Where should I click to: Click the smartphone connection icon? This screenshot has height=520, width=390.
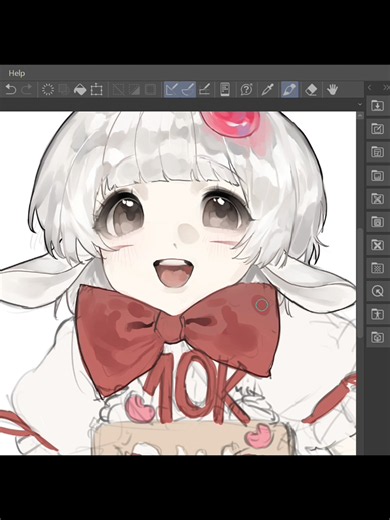[225, 89]
